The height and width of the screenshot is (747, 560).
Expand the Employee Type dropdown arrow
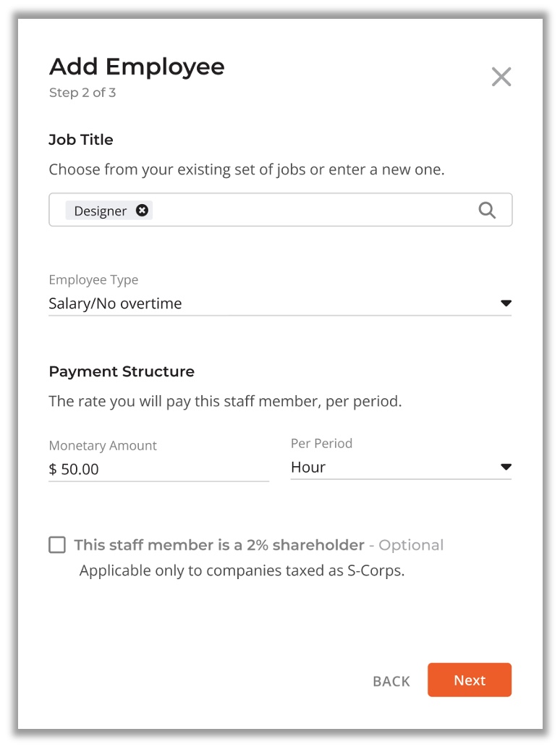[x=506, y=303]
